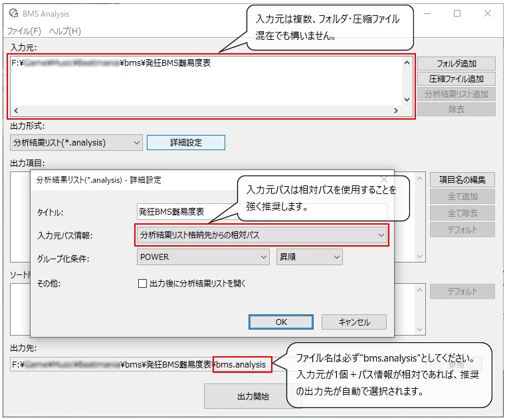Image resolution: width=507 pixels, height=420 pixels.
Task: Click the 全て追加 button
Action: coord(462,196)
